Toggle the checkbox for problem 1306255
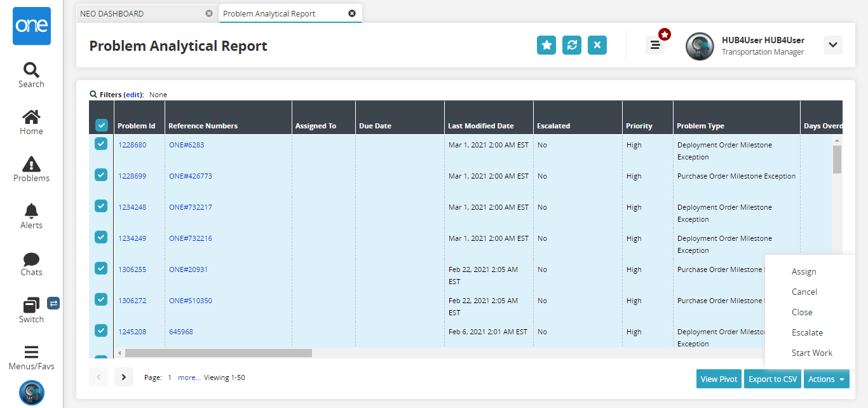Image resolution: width=868 pixels, height=408 pixels. pyautogui.click(x=101, y=268)
